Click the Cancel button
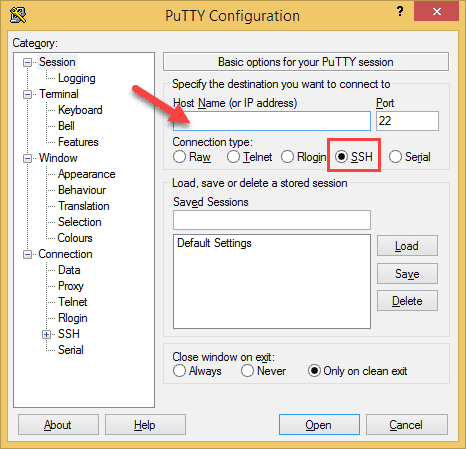Image resolution: width=466 pixels, height=449 pixels. pyautogui.click(x=407, y=425)
